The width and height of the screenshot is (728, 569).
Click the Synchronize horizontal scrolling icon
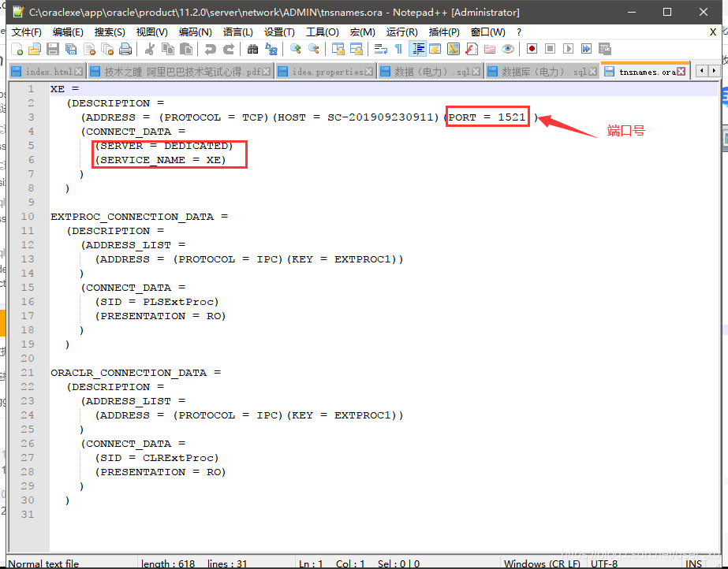(x=356, y=49)
